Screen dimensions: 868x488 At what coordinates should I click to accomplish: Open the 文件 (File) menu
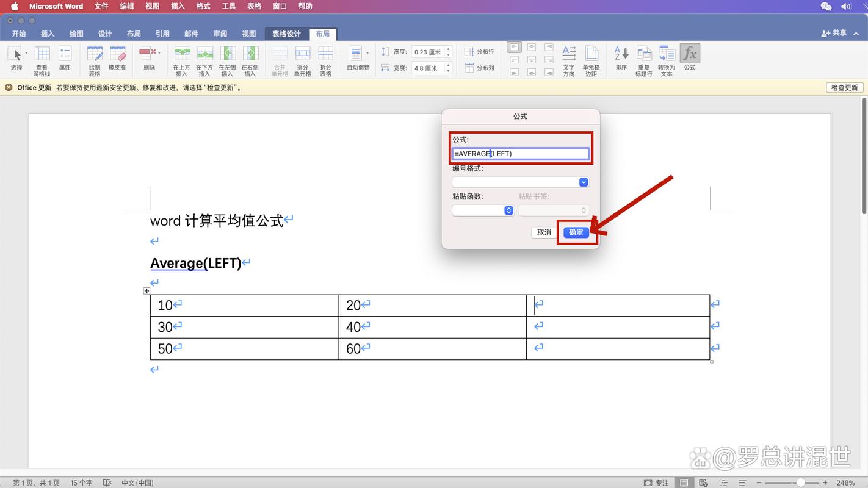(x=101, y=6)
